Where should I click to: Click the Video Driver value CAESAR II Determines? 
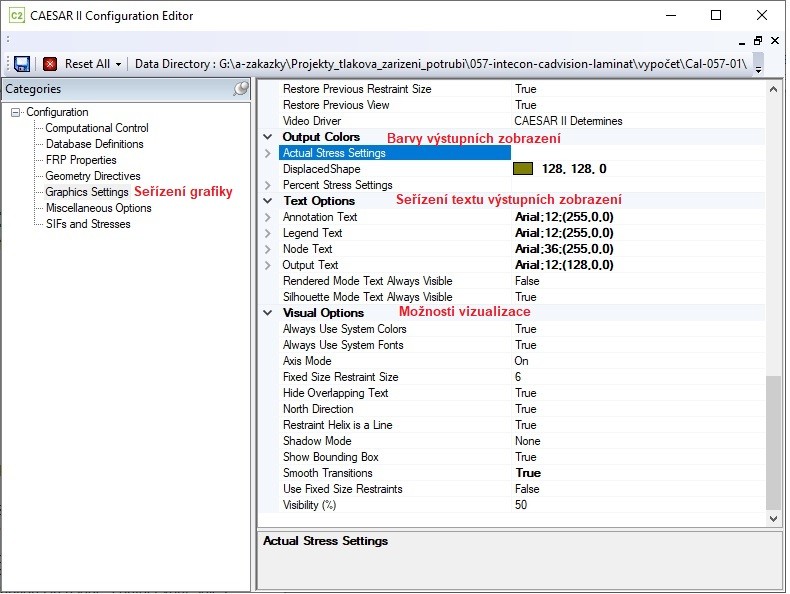pos(568,121)
